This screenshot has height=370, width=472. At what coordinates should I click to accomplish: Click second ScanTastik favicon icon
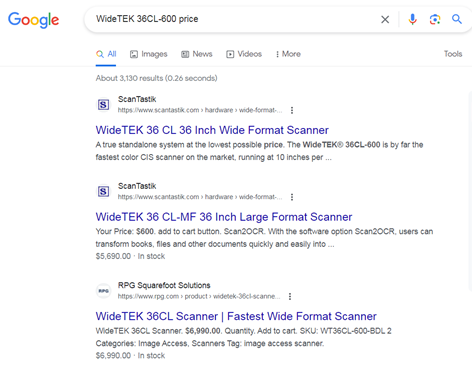coord(103,191)
